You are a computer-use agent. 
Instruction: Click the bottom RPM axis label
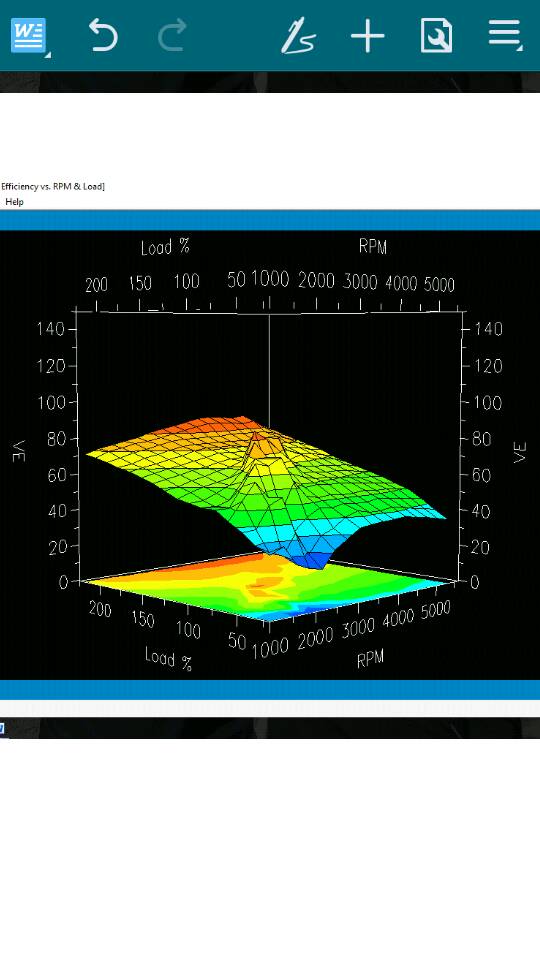tap(370, 658)
